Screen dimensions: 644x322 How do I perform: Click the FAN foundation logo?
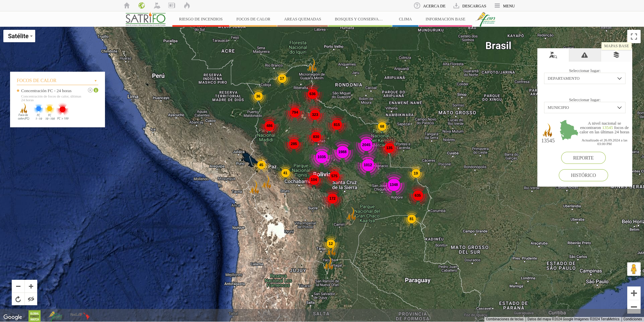(x=485, y=19)
